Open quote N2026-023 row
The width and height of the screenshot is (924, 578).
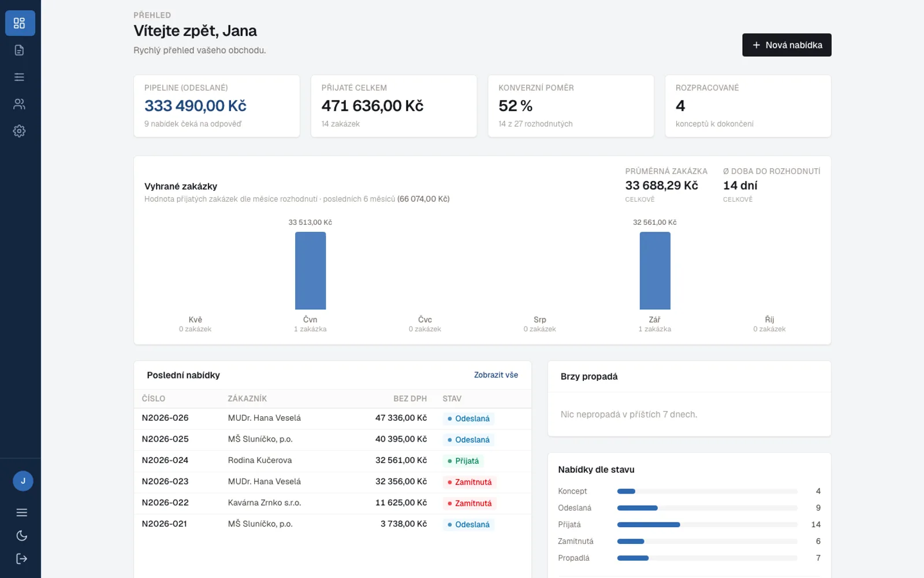tap(333, 482)
